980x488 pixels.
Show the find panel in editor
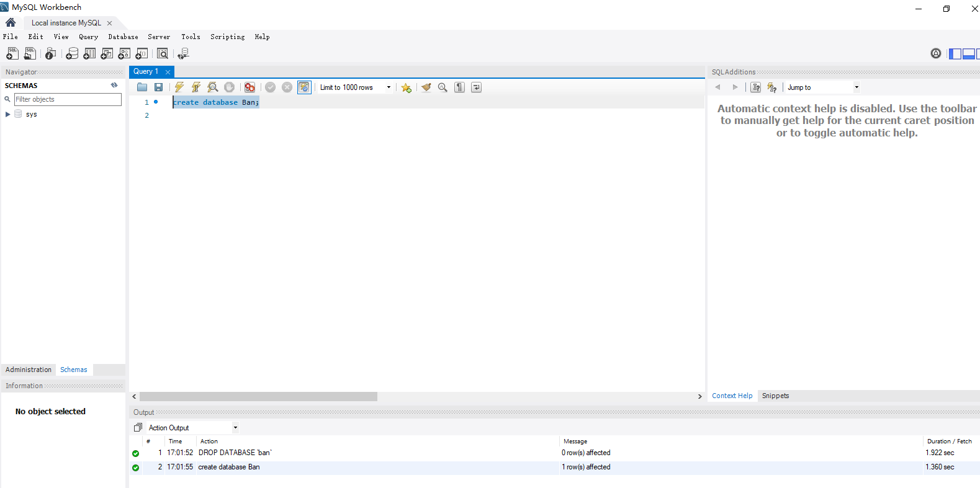(x=443, y=87)
